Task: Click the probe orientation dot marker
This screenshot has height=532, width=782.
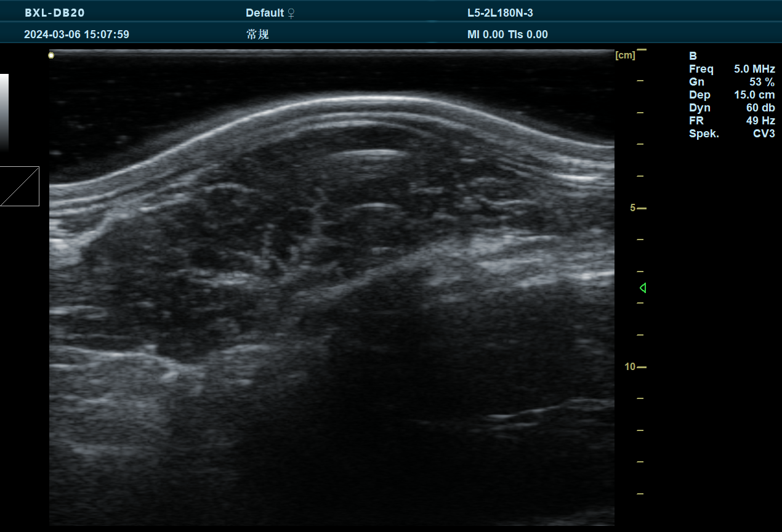Action: tap(51, 55)
